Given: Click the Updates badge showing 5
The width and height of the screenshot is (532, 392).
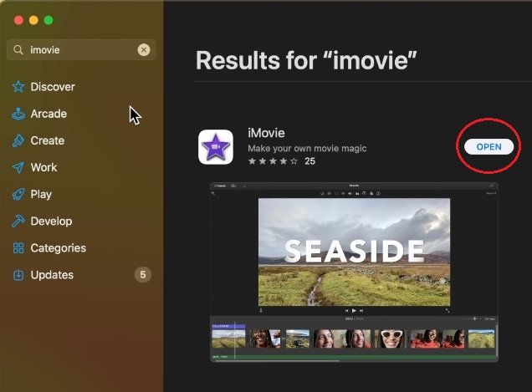Looking at the screenshot, I should [143, 275].
